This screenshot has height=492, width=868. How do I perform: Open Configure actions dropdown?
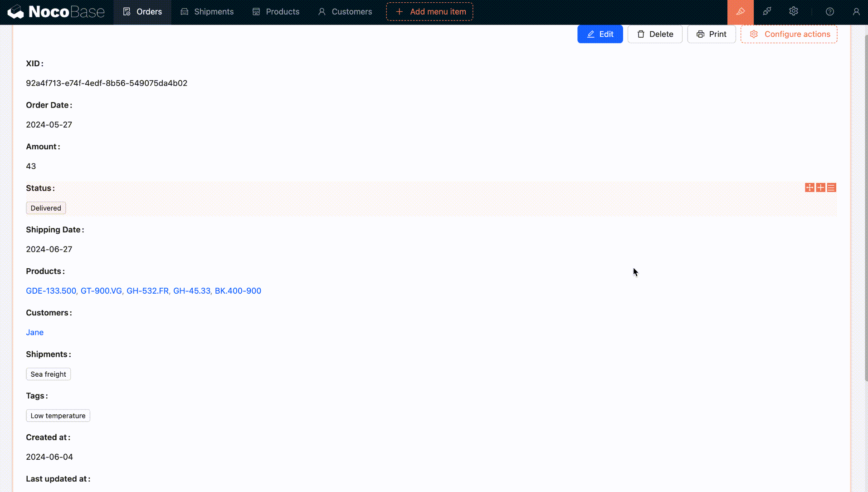[789, 34]
